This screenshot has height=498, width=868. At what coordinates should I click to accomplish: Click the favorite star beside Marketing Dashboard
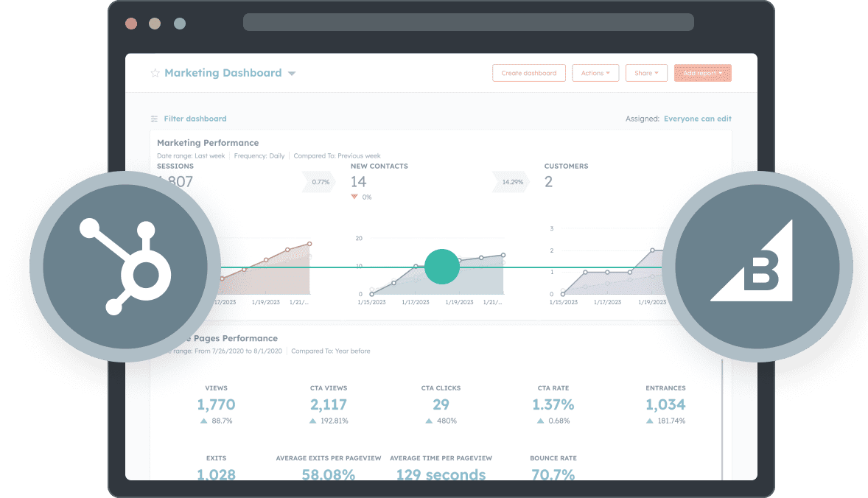coord(155,73)
